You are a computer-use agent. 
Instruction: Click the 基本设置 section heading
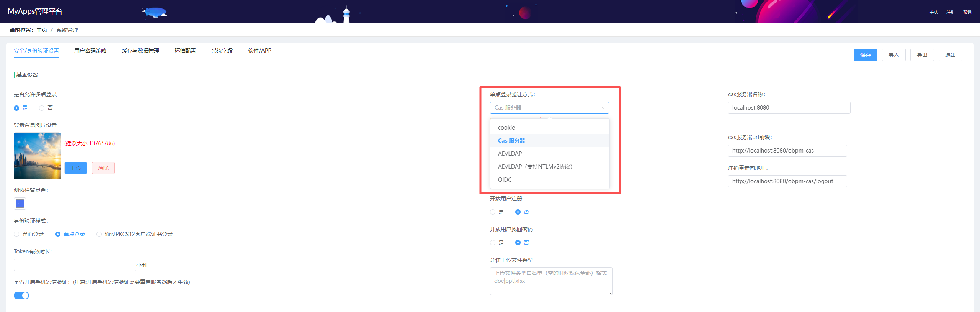[27, 75]
